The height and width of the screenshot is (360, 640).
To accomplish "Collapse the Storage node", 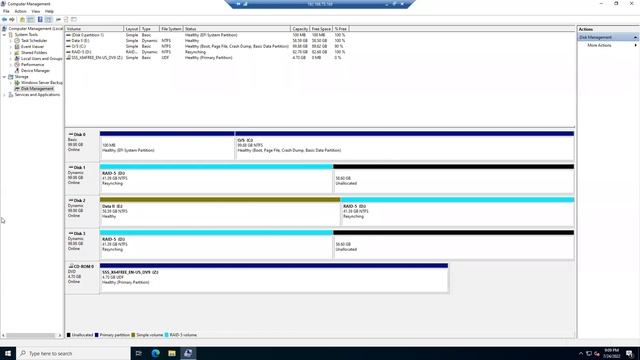I will click(x=4, y=77).
